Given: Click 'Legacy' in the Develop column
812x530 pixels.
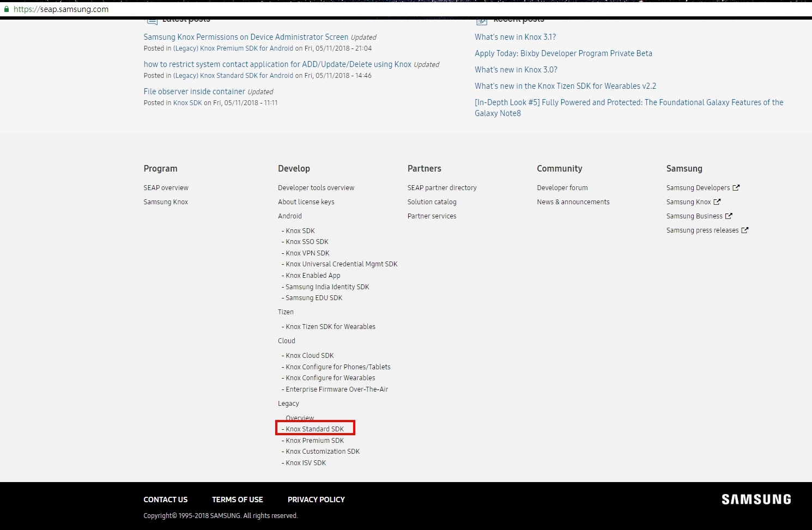Looking at the screenshot, I should coord(289,404).
